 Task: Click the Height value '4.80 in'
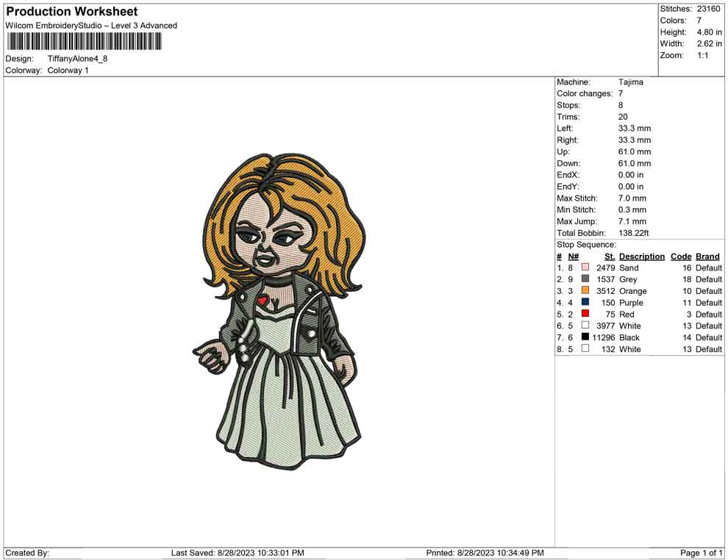click(x=709, y=32)
